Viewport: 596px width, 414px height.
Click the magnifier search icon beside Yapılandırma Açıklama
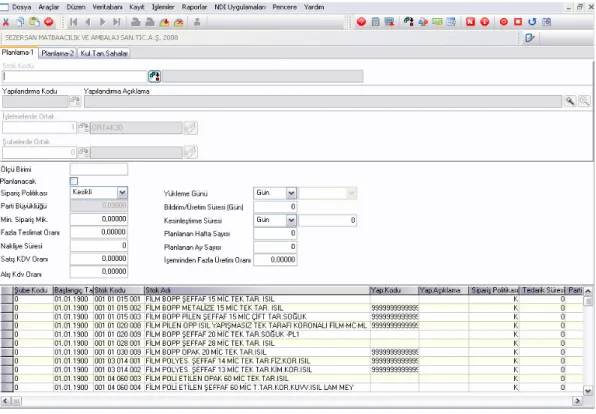[x=584, y=102]
